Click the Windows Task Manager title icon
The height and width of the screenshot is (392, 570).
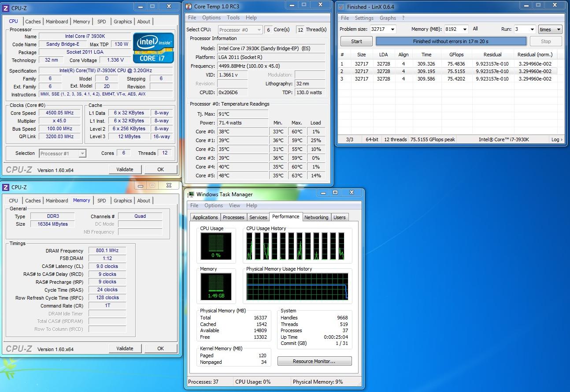coord(191,194)
